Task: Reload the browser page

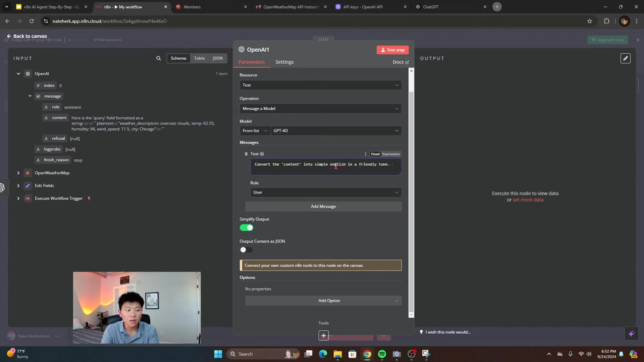Action: pyautogui.click(x=32, y=21)
